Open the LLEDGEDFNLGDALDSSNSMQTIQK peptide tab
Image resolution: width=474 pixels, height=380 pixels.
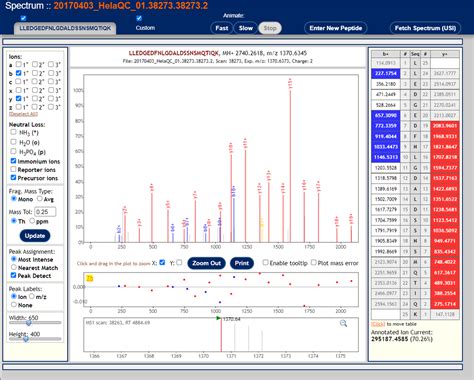click(65, 28)
